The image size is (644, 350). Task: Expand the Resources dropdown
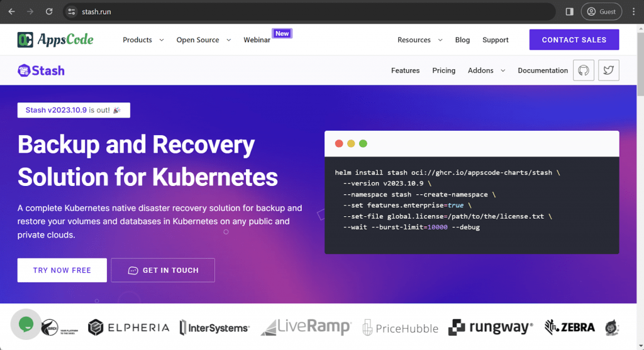419,40
